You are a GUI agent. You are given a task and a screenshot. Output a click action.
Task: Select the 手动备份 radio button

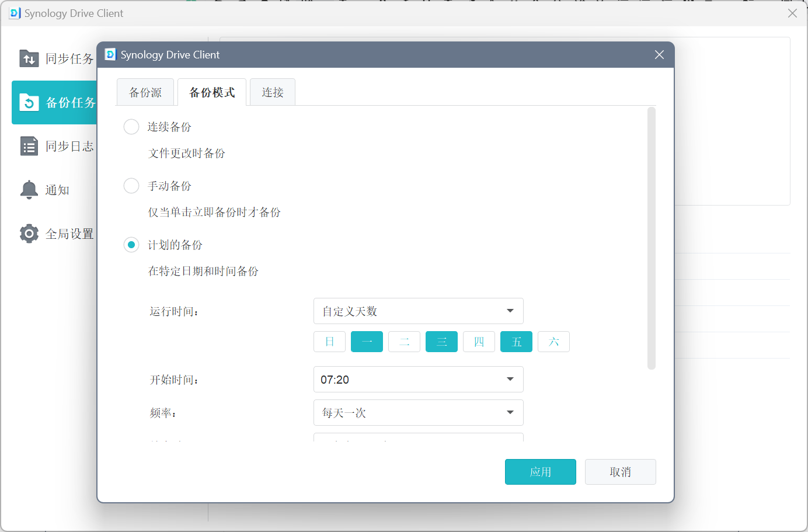point(131,186)
